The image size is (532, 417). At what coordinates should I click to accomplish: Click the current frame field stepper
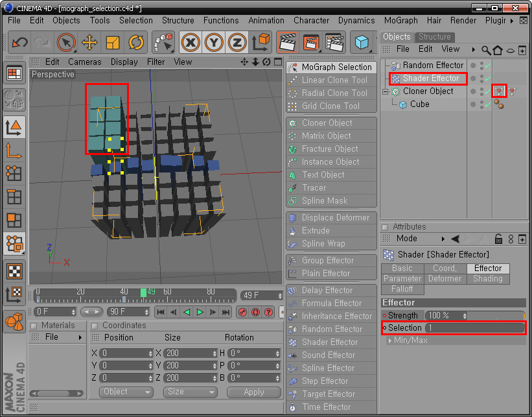coord(280,296)
